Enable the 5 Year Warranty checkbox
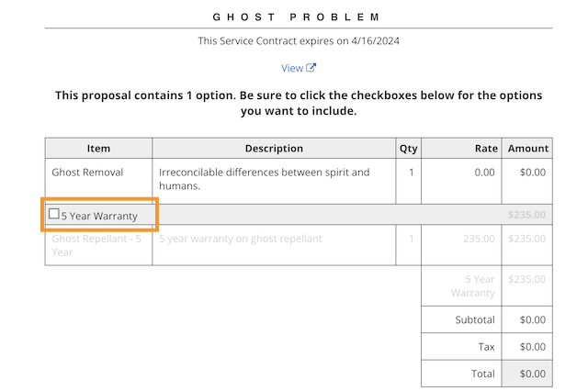 pos(54,215)
